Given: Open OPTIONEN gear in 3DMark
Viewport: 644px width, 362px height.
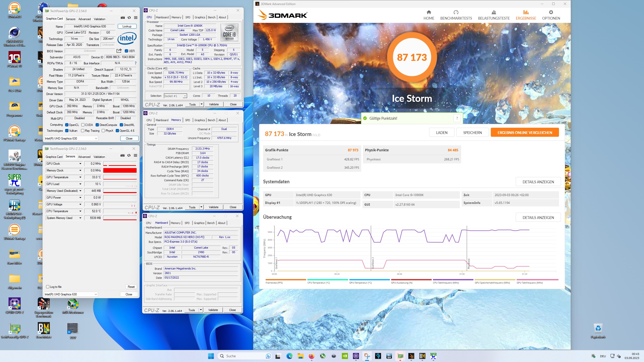Looking at the screenshot, I should (551, 12).
